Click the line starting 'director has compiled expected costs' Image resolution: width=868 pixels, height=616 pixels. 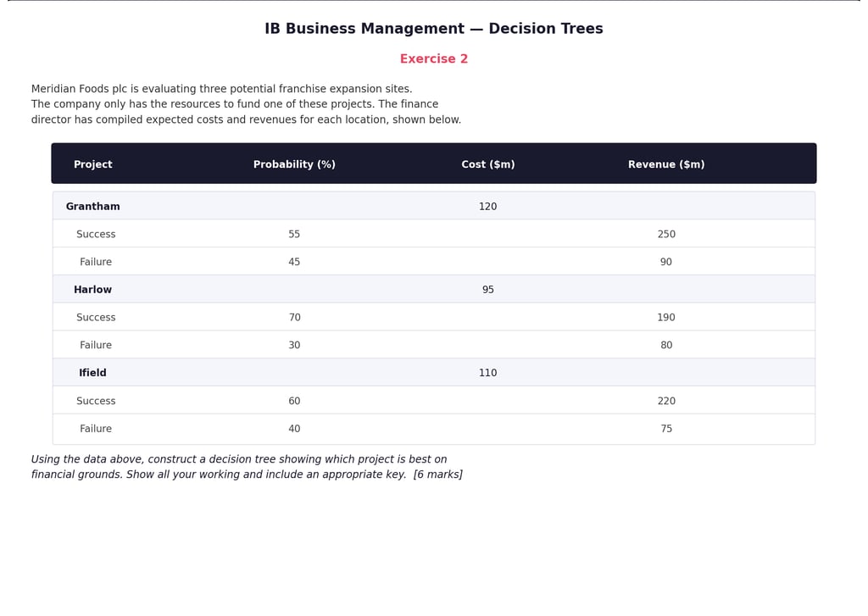(x=246, y=119)
